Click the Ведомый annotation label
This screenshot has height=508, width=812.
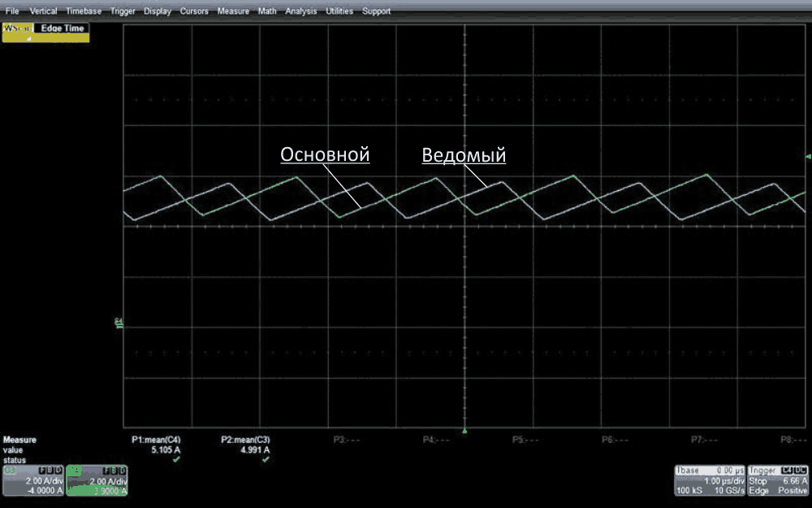click(464, 155)
